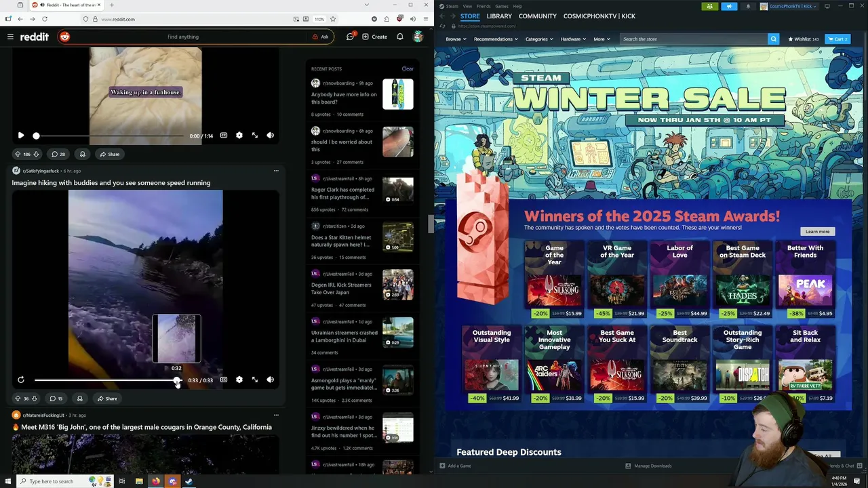
Task: Toggle captions on the funhouse video
Action: [224, 136]
